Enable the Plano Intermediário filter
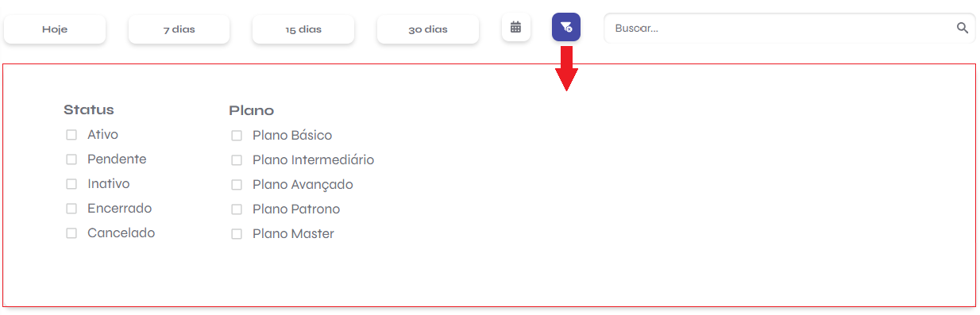The width and height of the screenshot is (980, 315). 237,160
